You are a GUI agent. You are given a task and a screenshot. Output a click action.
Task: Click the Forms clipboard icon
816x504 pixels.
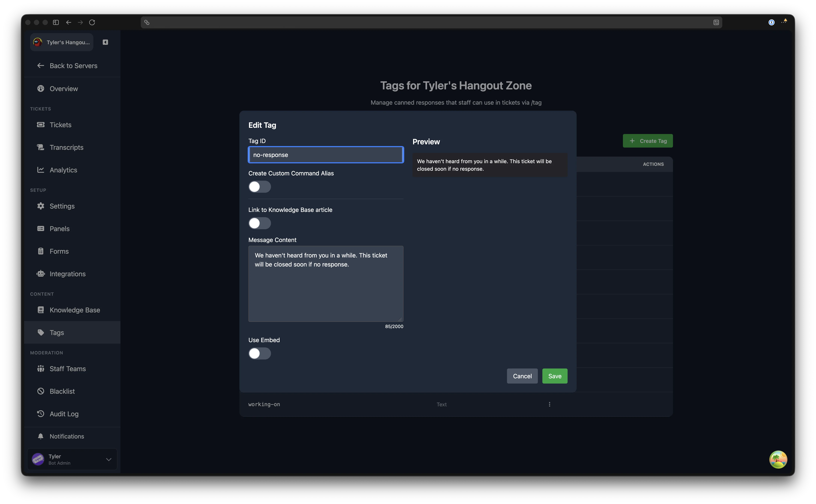pyautogui.click(x=41, y=251)
